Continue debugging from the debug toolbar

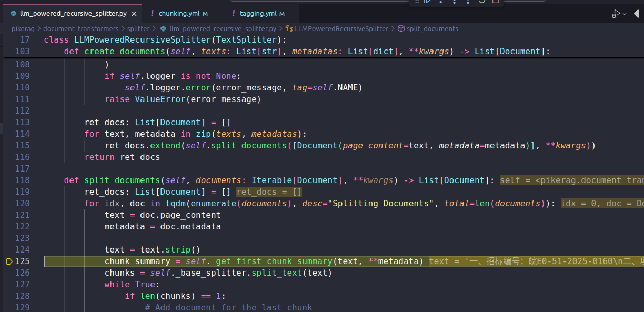[x=427, y=2]
